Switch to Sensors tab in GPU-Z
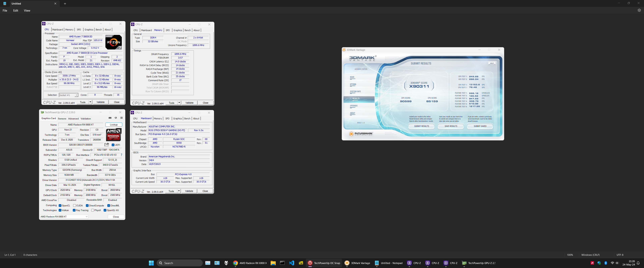The width and height of the screenshot is (644, 268). pyautogui.click(x=62, y=119)
